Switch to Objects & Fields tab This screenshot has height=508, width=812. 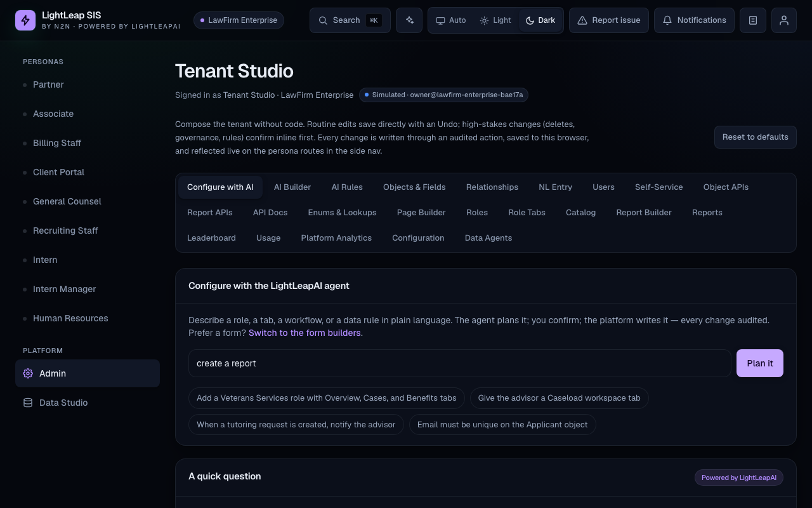[414, 187]
